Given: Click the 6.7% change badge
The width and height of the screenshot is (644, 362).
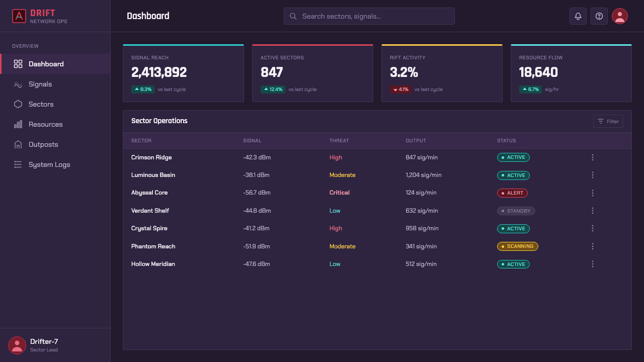Looking at the screenshot, I should pos(531,89).
